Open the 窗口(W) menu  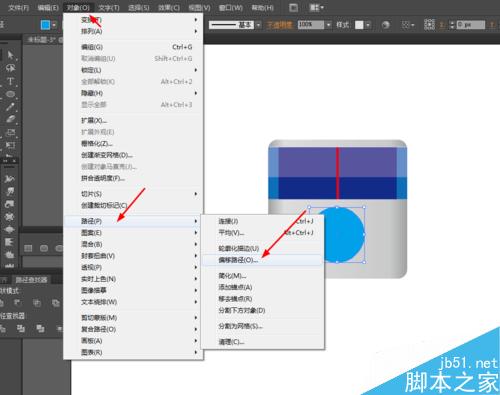[x=231, y=8]
